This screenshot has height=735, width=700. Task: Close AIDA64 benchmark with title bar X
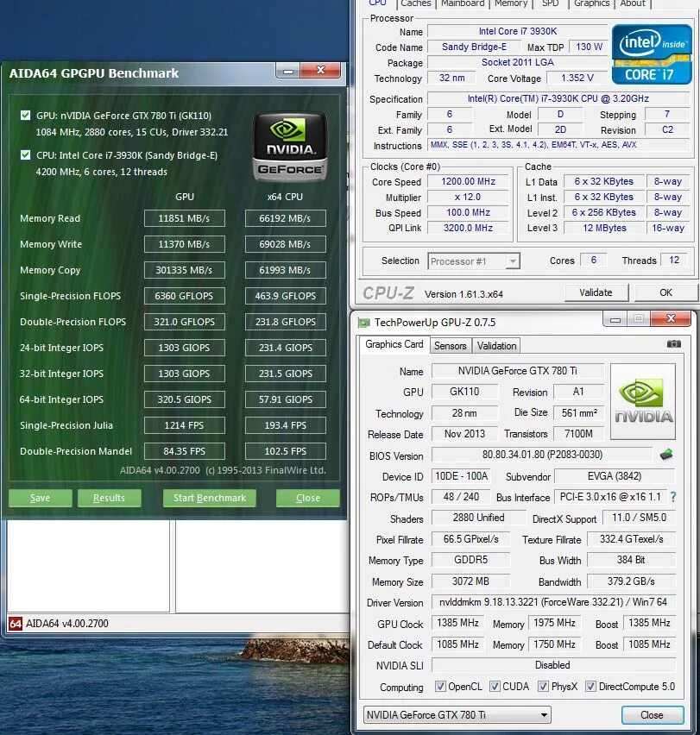(x=321, y=71)
